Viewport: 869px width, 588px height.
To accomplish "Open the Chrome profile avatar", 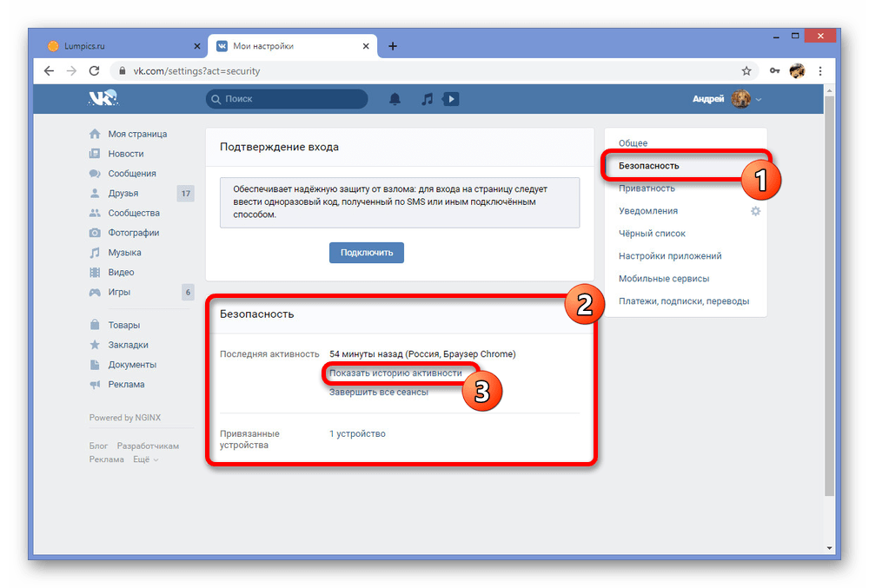I will [797, 71].
